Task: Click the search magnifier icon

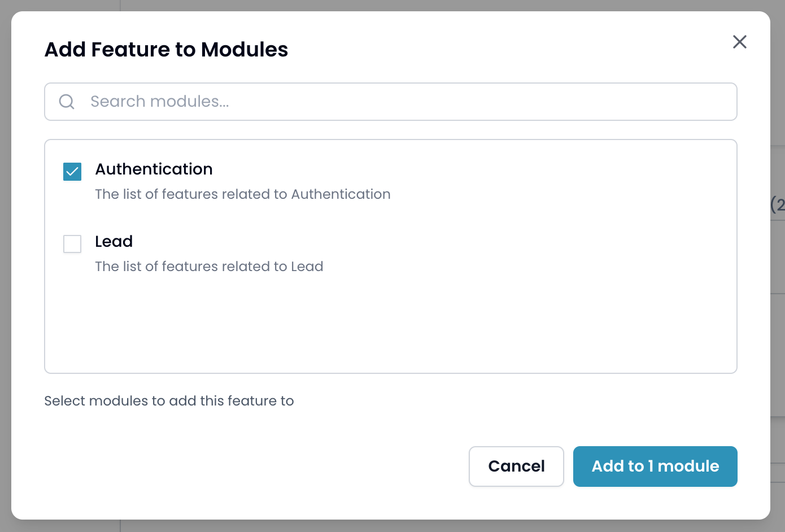Action: pyautogui.click(x=67, y=102)
